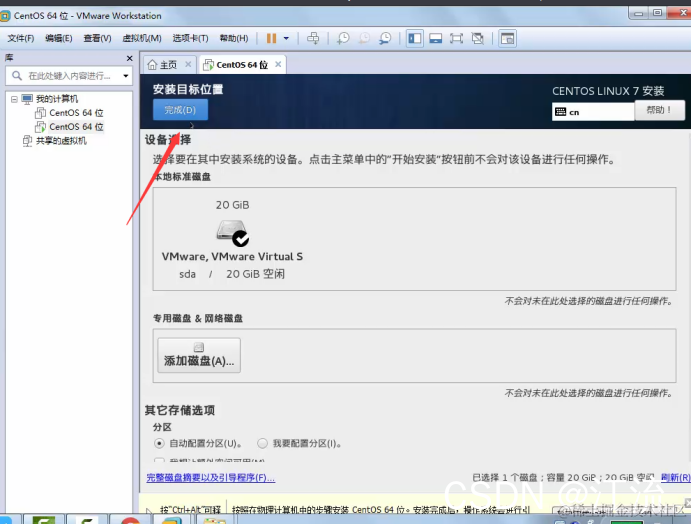Select the 20 GiB VMware Virtual S disk
Image resolution: width=692 pixels, height=524 pixels.
pyautogui.click(x=232, y=239)
